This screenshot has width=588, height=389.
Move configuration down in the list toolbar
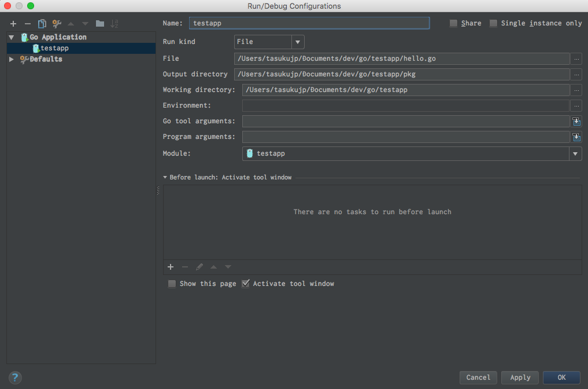pyautogui.click(x=86, y=24)
